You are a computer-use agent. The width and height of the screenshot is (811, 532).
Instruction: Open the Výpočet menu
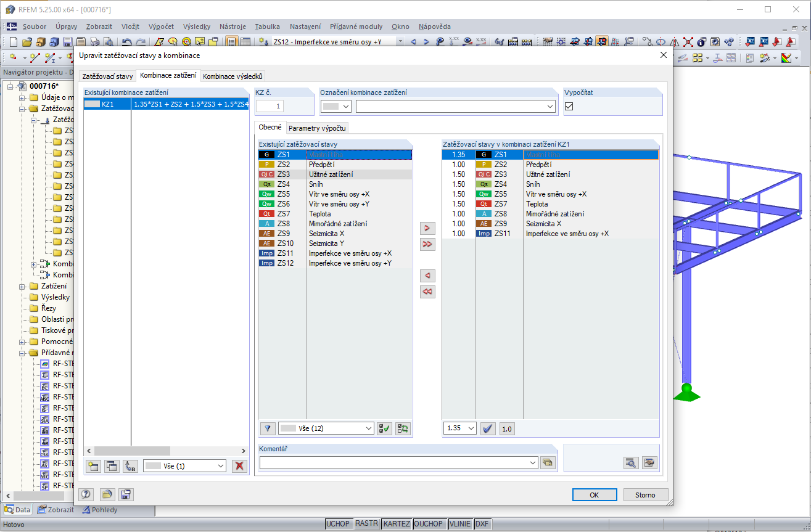coord(161,27)
